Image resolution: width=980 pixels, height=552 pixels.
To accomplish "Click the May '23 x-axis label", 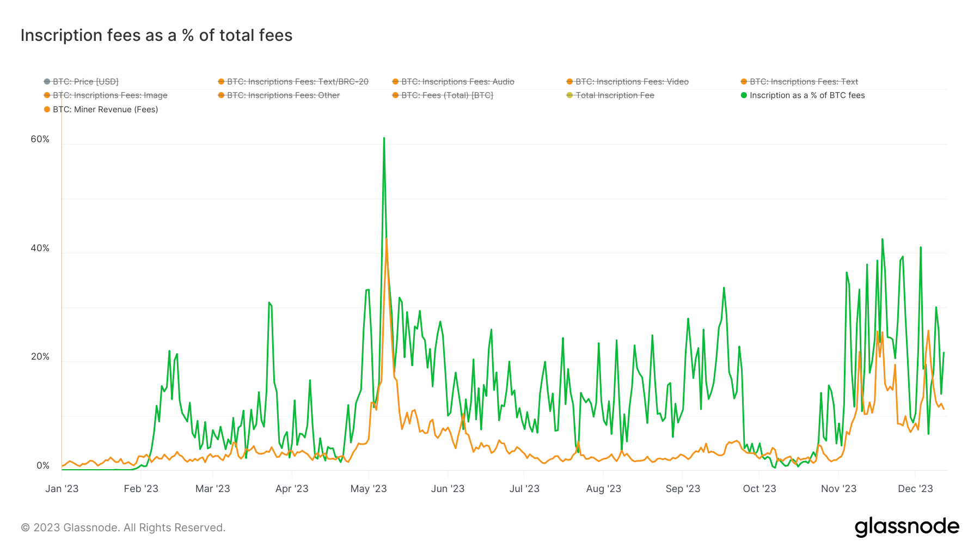I will [369, 489].
